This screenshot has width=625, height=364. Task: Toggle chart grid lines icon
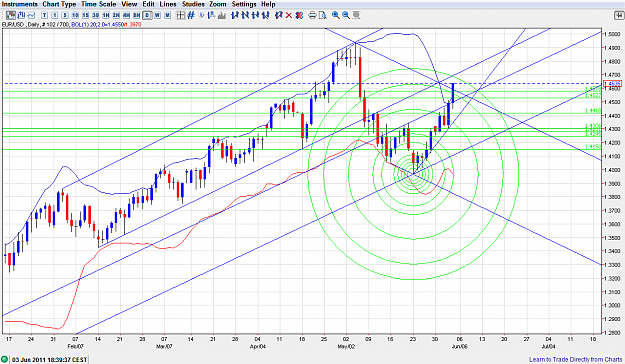pyautogui.click(x=191, y=15)
